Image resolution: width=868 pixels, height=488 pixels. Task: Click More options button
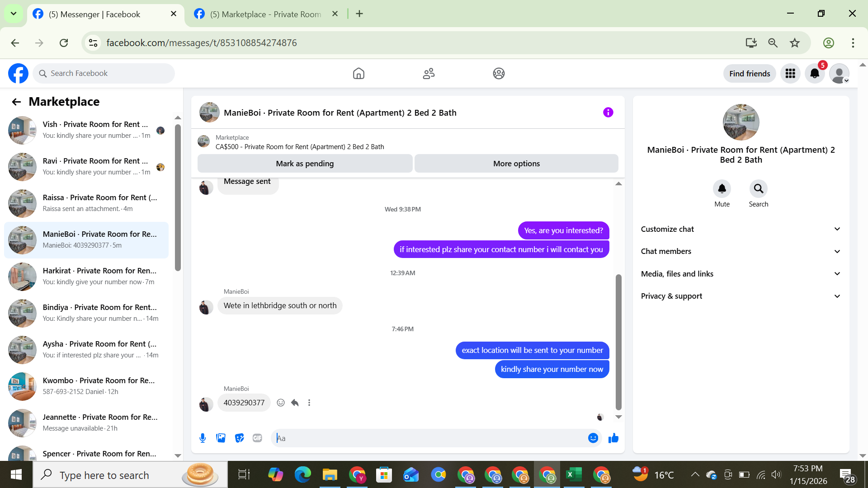tap(516, 164)
